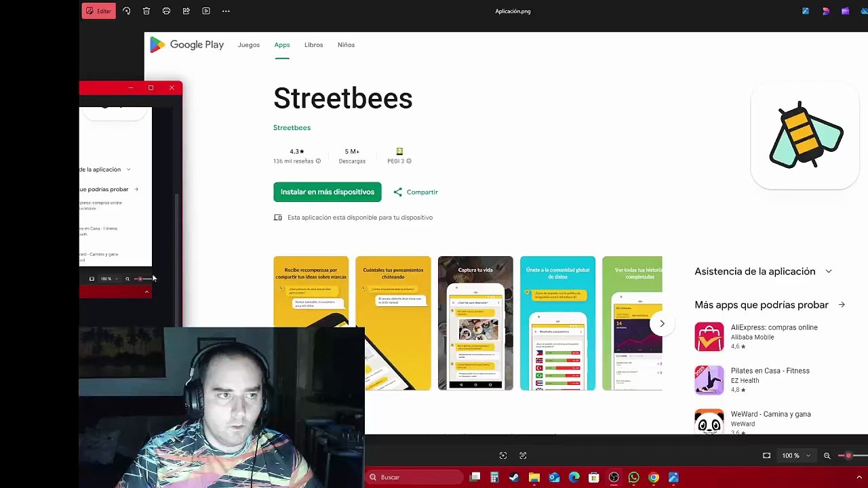Click zoom out icon in small red window
The width and height of the screenshot is (868, 488).
coord(127,279)
